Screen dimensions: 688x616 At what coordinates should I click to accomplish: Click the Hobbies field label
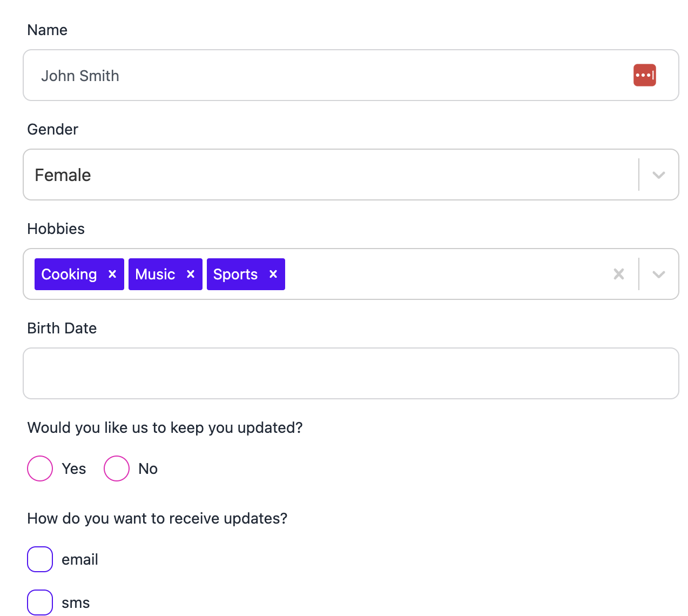tap(56, 229)
